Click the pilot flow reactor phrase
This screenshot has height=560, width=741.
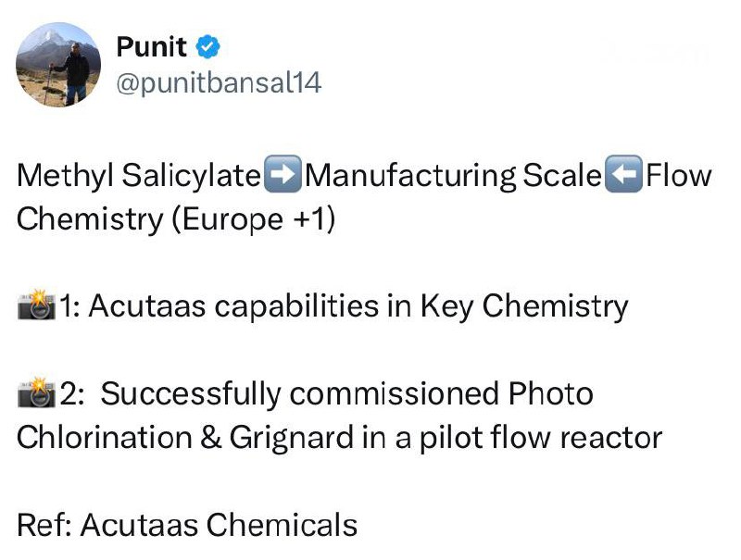(539, 438)
